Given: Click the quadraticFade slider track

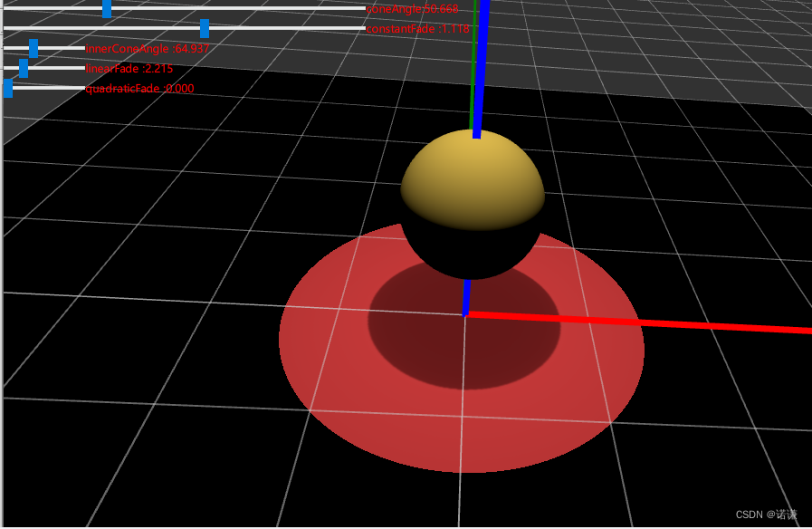Looking at the screenshot, I should 54,87.
